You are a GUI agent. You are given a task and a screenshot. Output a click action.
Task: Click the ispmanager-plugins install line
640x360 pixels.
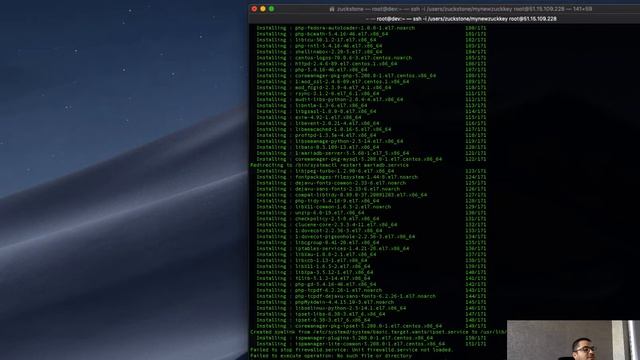[x=371, y=338]
